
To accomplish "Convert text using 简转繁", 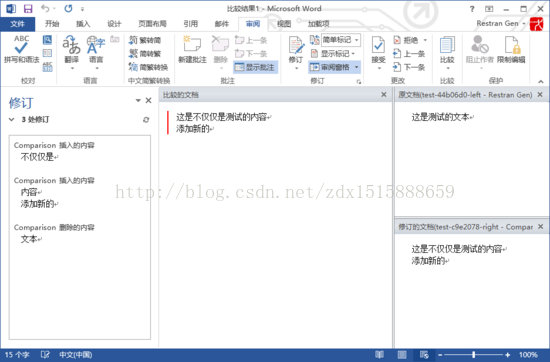I will coord(145,53).
